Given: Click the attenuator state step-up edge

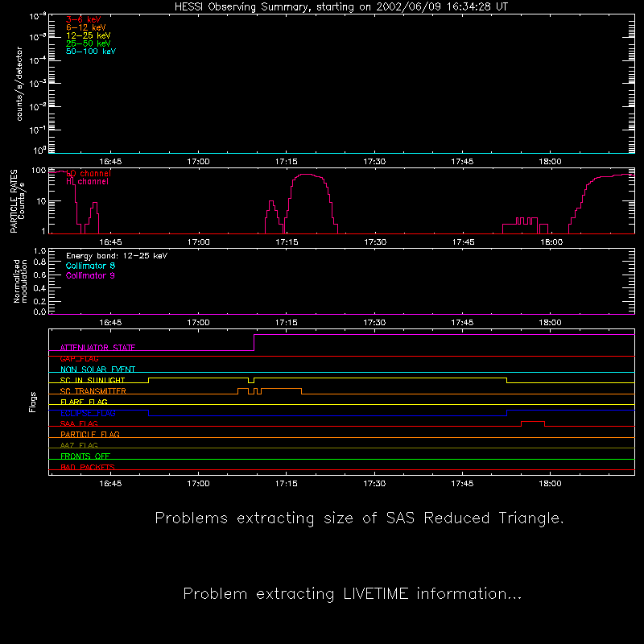Looking at the screenshot, I should pos(254,343).
